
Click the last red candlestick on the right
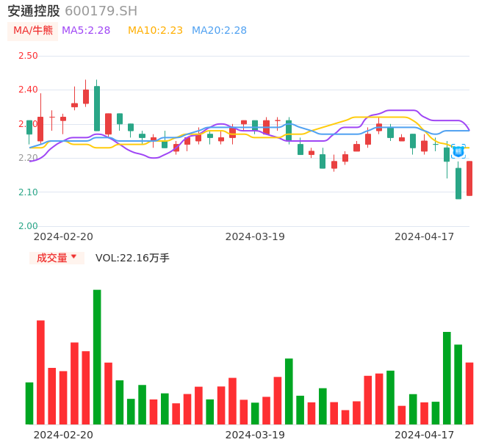tap(469, 178)
